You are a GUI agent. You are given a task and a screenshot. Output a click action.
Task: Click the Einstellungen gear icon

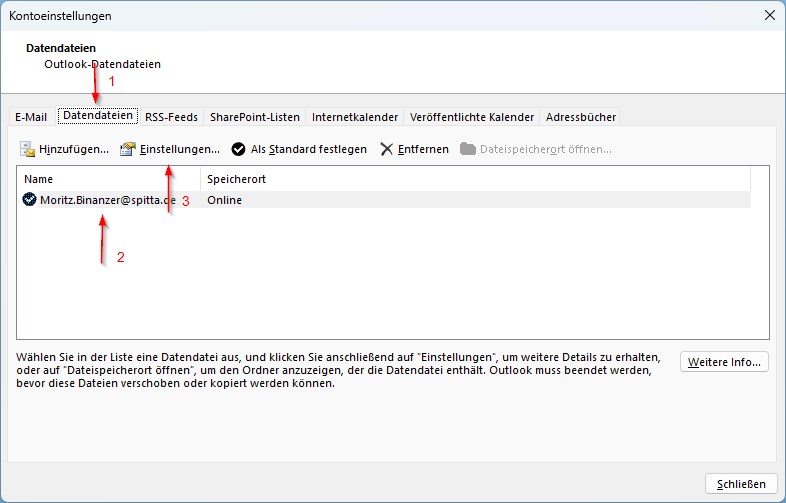pyautogui.click(x=127, y=149)
